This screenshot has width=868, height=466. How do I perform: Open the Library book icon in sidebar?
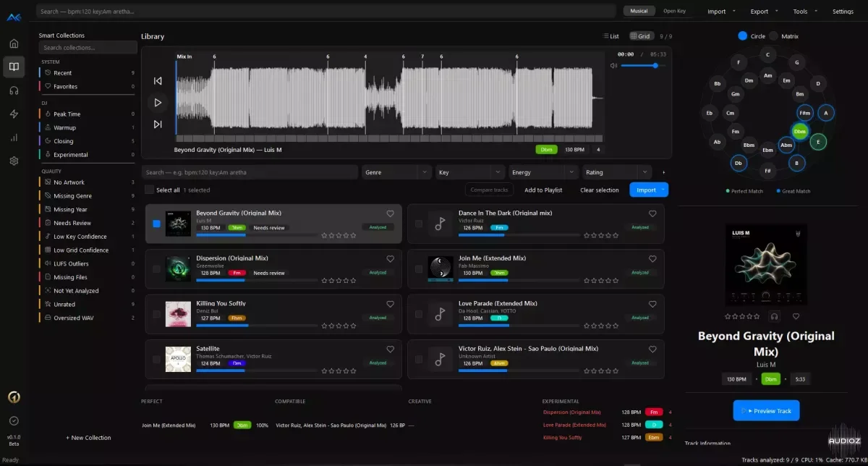pyautogui.click(x=13, y=67)
